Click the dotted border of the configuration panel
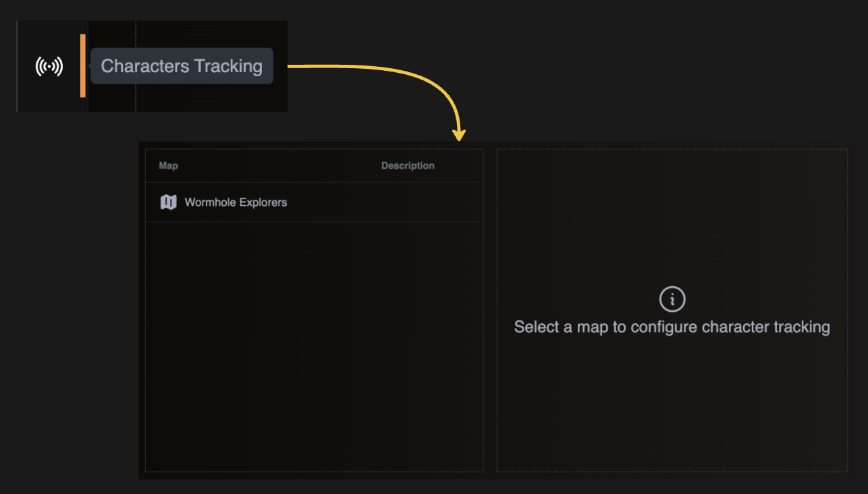Screen dimensions: 868x494 click(672, 148)
